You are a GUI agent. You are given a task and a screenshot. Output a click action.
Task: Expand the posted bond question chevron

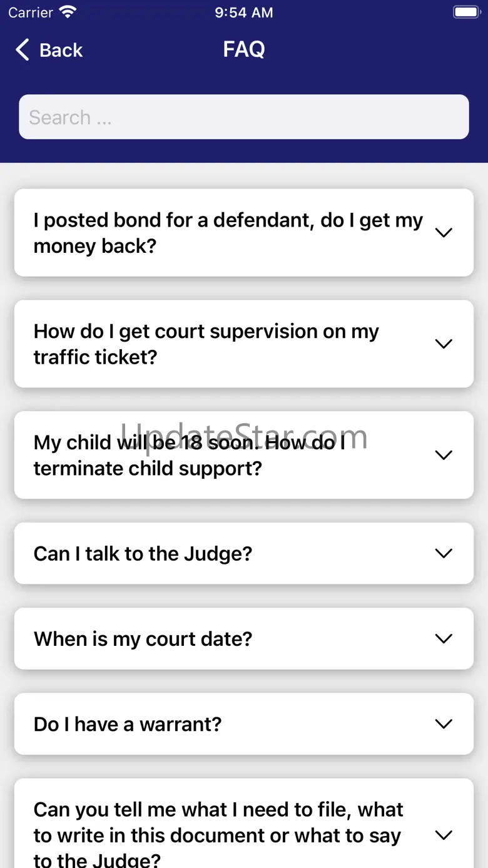[x=444, y=233]
